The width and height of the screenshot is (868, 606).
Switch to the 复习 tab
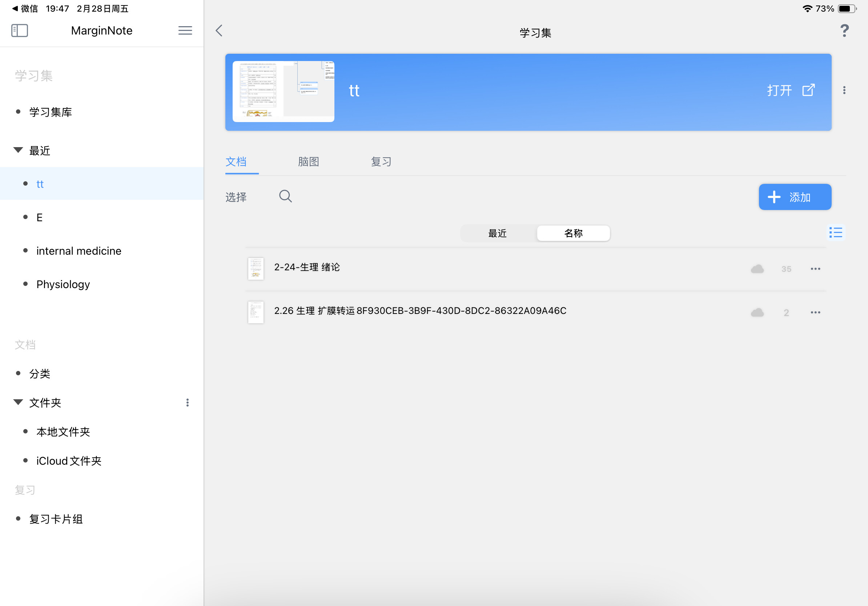(381, 162)
